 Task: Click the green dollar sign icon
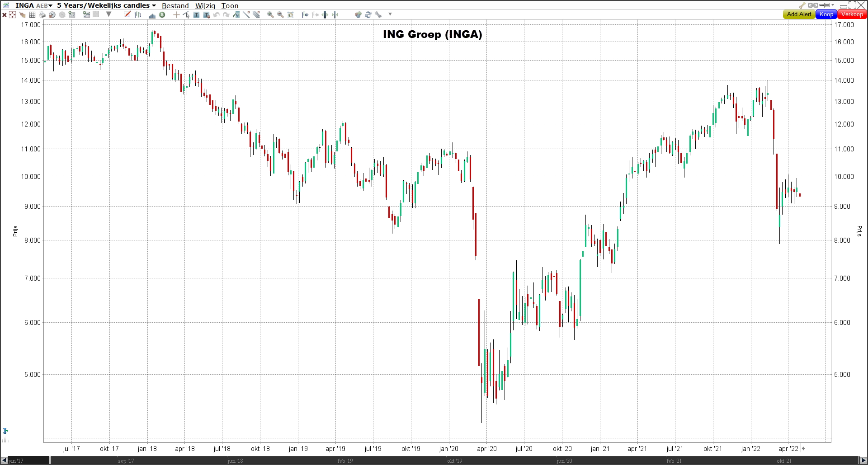point(162,14)
